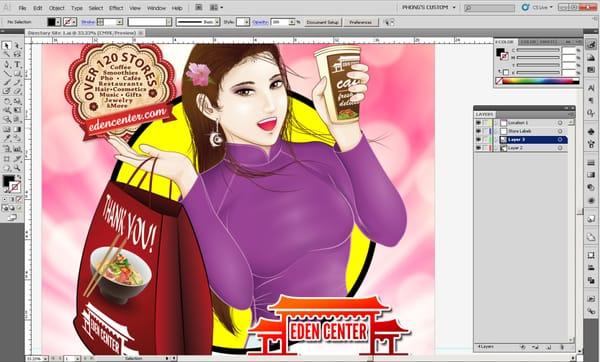The height and width of the screenshot is (362, 600).
Task: Swap fill and stroke in the toolbox
Action: pos(18,178)
